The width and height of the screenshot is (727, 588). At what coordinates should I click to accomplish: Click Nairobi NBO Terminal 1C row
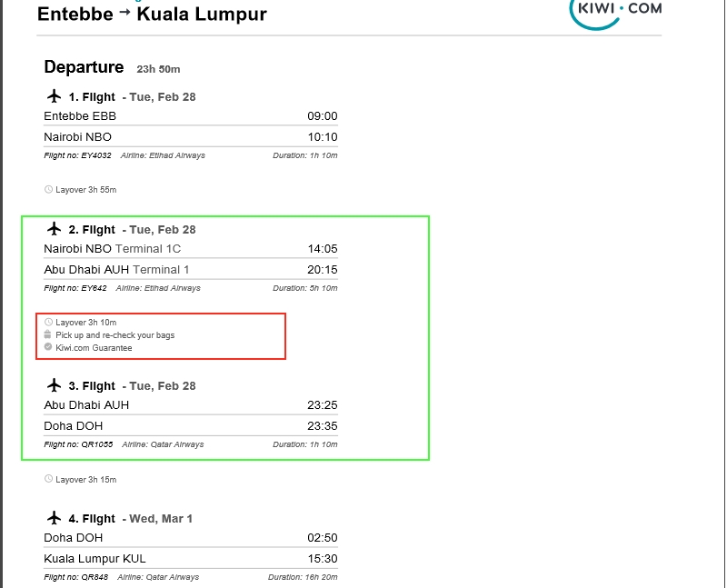click(191, 248)
